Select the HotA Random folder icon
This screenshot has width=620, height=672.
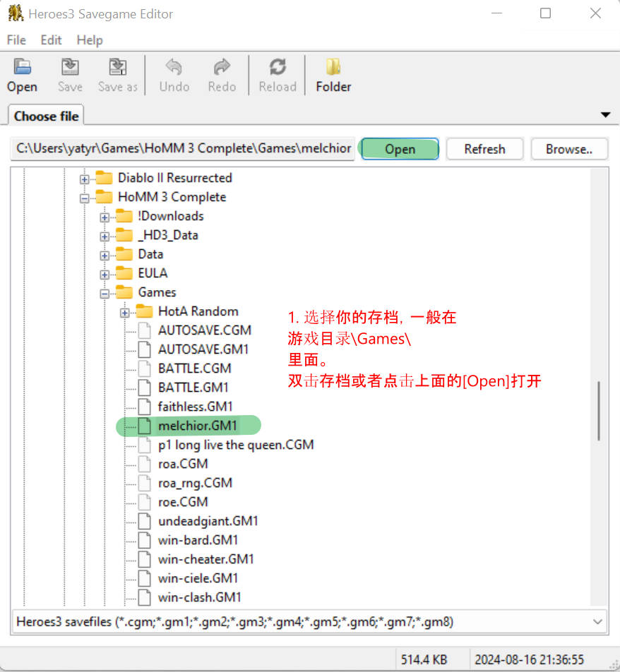145,311
